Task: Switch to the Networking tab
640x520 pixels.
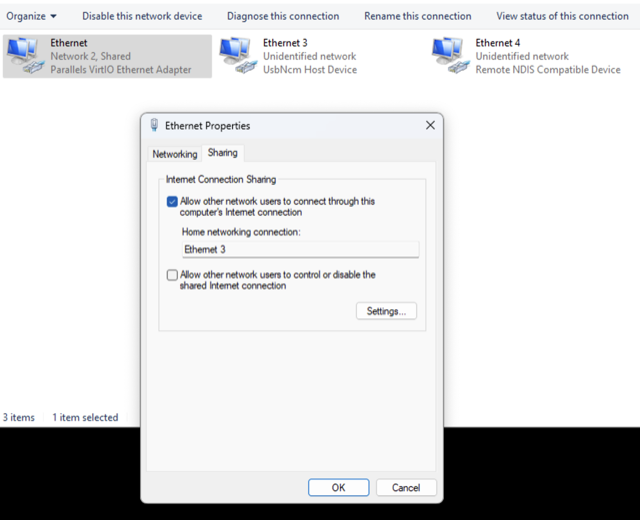Action: coord(174,154)
